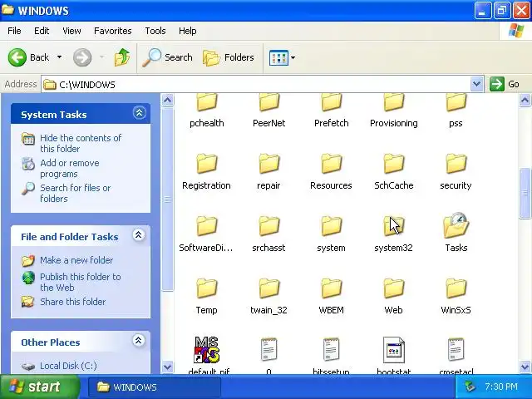Open the Help menu
532x399 pixels.
[187, 31]
